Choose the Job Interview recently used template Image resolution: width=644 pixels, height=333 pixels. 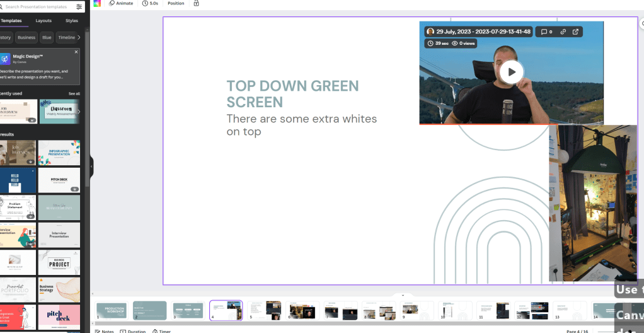click(18, 112)
